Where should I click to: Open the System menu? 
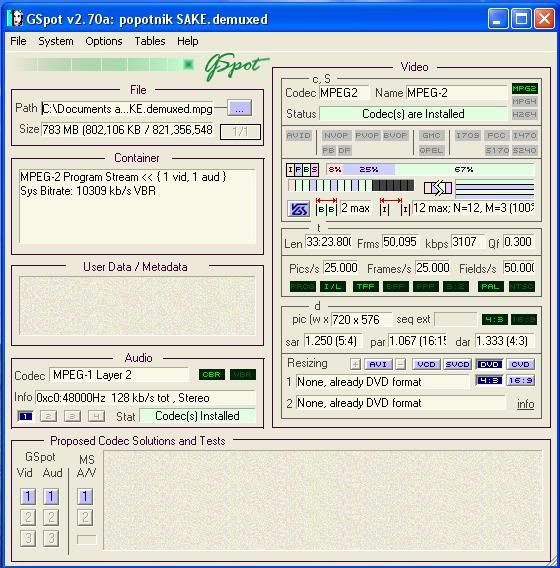56,41
